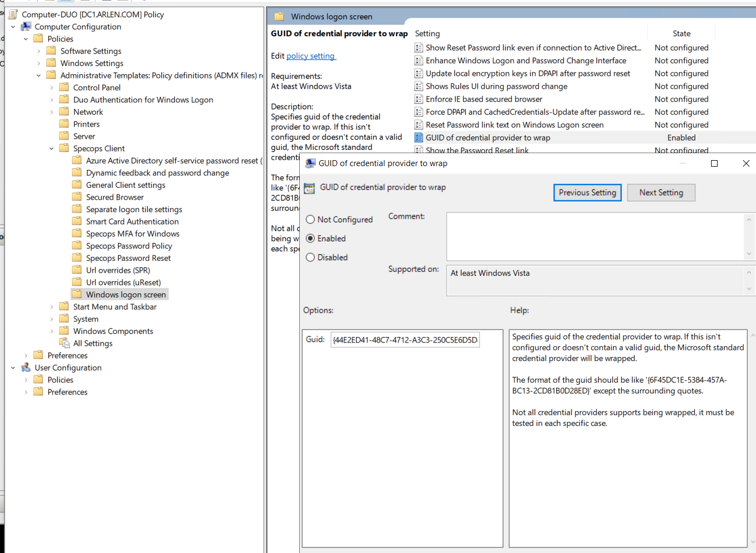The width and height of the screenshot is (756, 553).
Task: Click folder icon beside Printers
Action: coord(64,124)
